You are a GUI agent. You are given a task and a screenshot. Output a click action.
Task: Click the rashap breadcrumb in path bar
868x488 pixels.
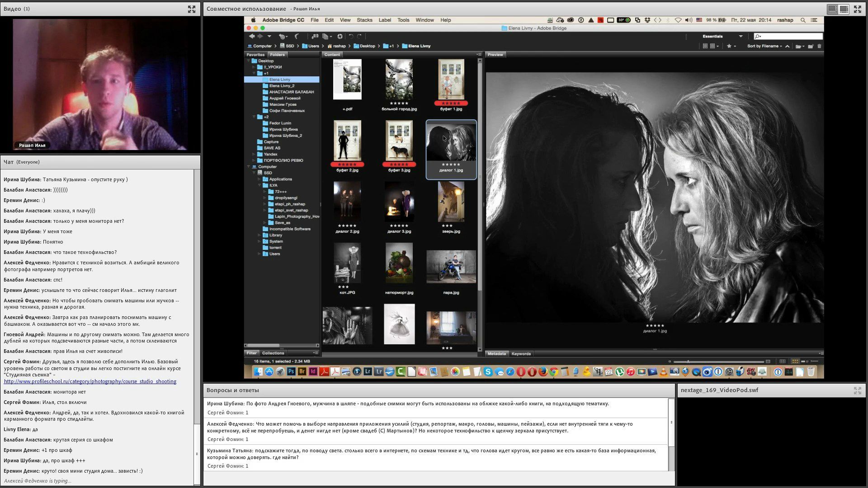coord(337,46)
